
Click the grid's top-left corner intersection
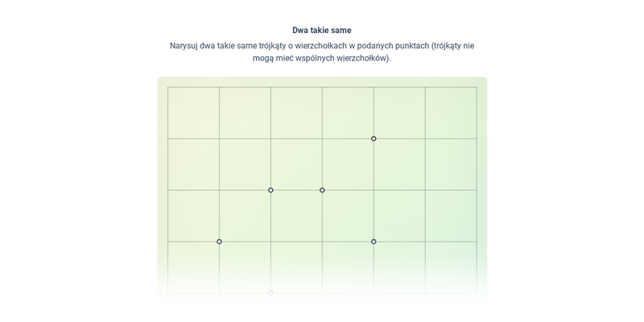click(168, 87)
